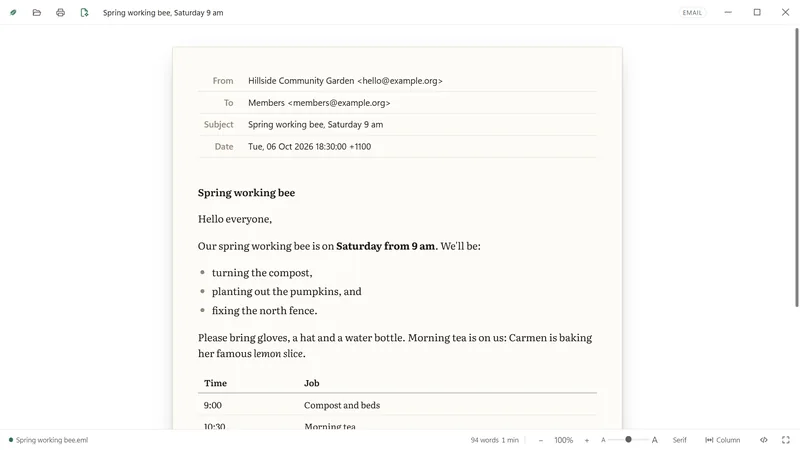Screen dimensions: 800x450
Task: Click the greeting Hello everyone,
Action: point(235,219)
